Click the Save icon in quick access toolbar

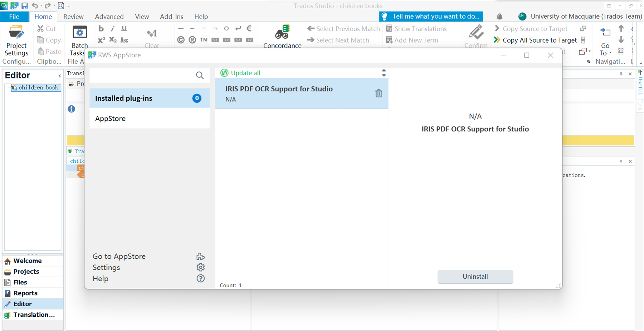24,5
